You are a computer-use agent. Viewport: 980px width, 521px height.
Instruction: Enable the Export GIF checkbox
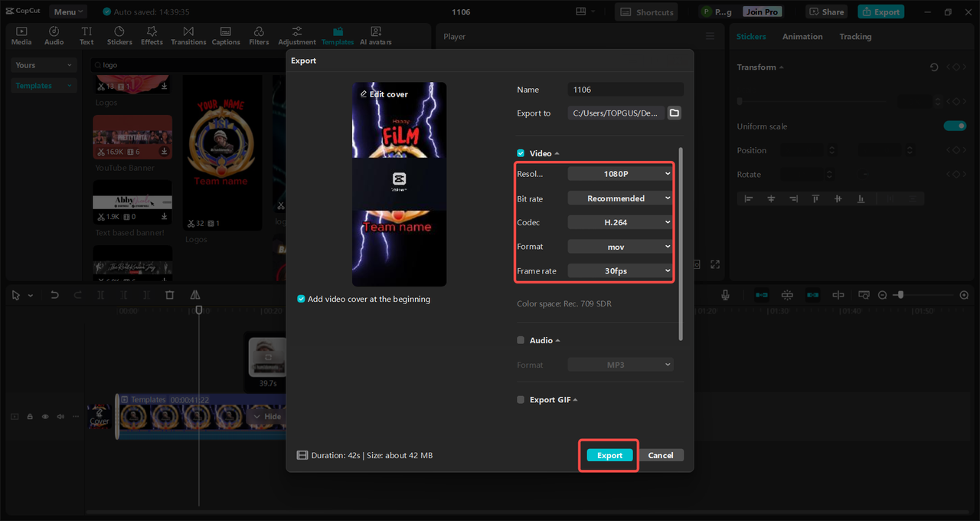[x=521, y=400]
